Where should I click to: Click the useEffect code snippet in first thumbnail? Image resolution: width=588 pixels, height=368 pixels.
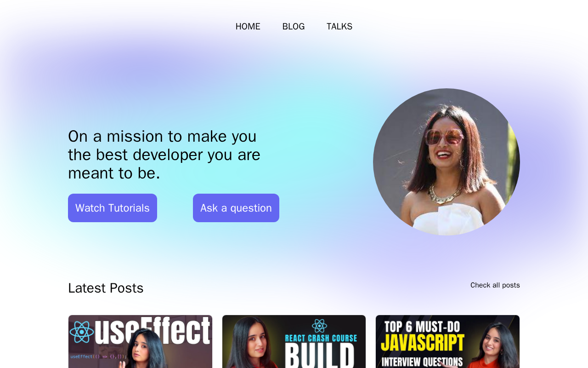[x=98, y=356]
